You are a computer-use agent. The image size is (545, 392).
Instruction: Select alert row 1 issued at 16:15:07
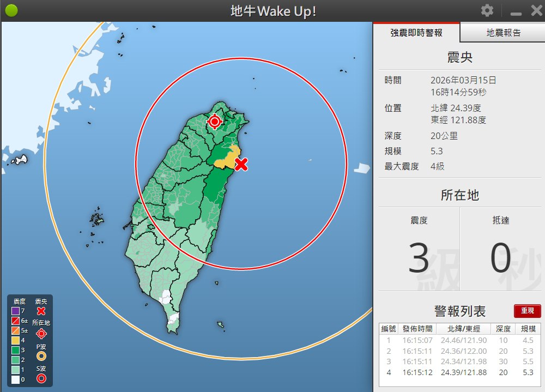pyautogui.click(x=459, y=340)
